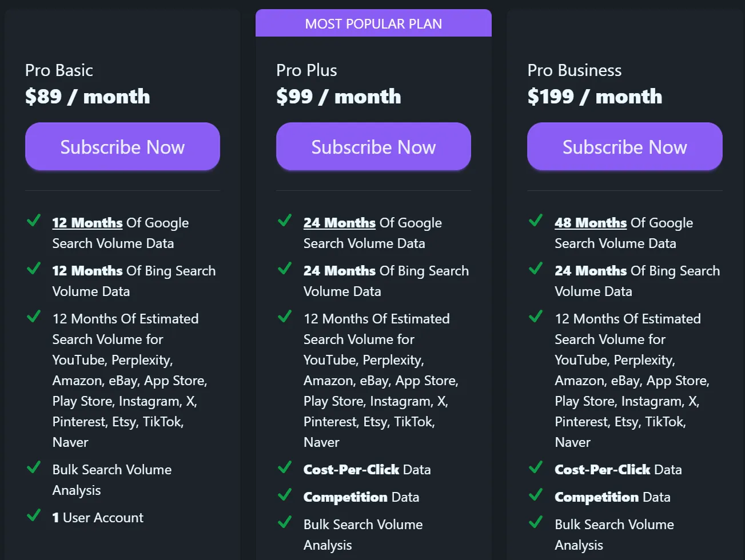Image resolution: width=745 pixels, height=560 pixels.
Task: Click checkmark beside Pro Basic Google Search Volume
Action: tap(34, 221)
